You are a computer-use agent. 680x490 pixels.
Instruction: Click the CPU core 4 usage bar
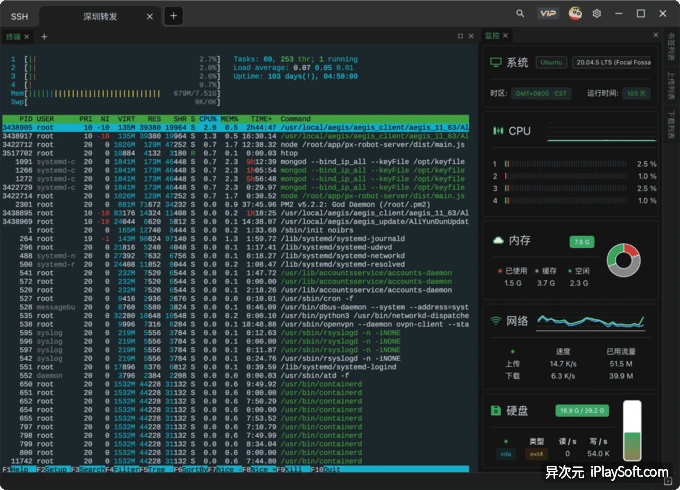(x=566, y=200)
